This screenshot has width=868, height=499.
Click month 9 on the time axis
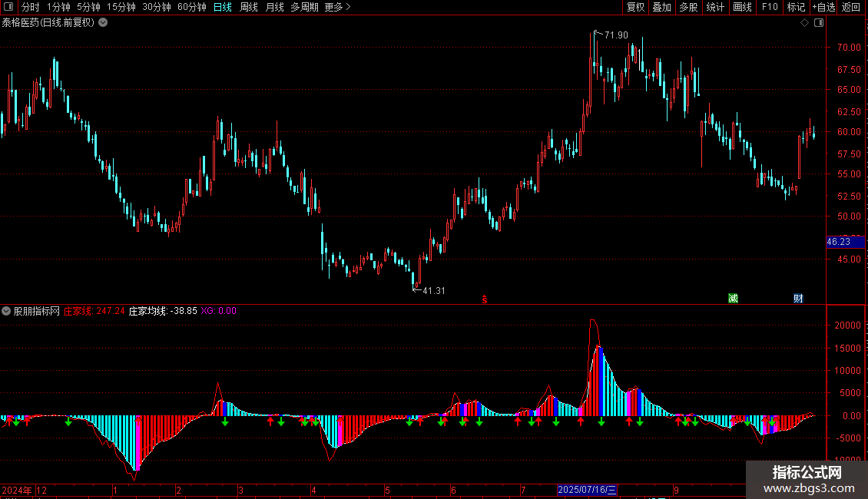coord(677,490)
